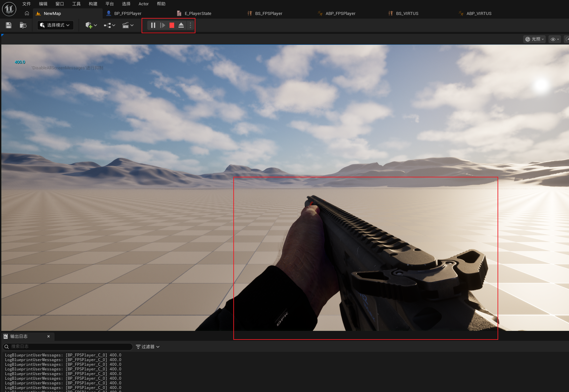Switch to the E_PlayerState tab
This screenshot has height=392, width=569.
pos(198,14)
